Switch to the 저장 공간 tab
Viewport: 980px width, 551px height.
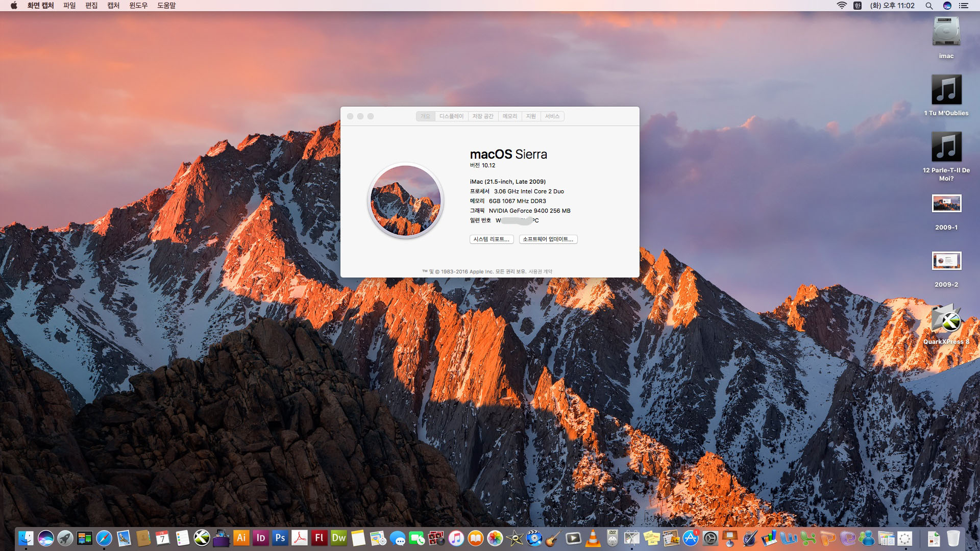tap(482, 116)
